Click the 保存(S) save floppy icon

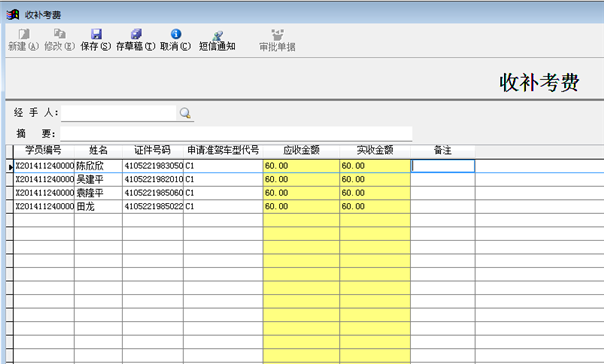tap(96, 34)
